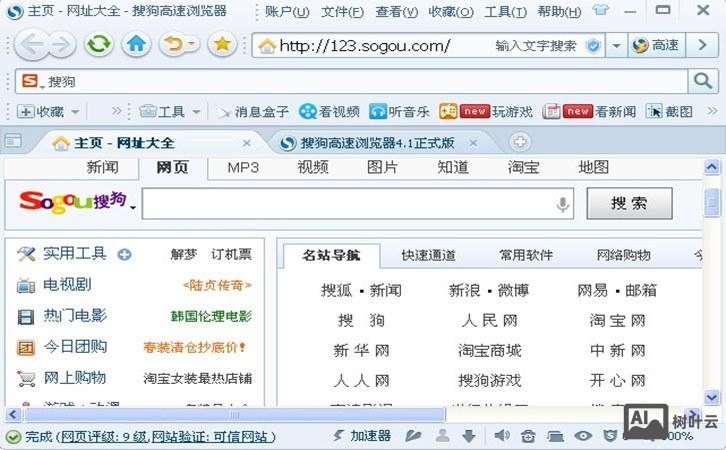The width and height of the screenshot is (726, 450).
Task: Click the plus icon next to 实用工具
Action: 124,254
